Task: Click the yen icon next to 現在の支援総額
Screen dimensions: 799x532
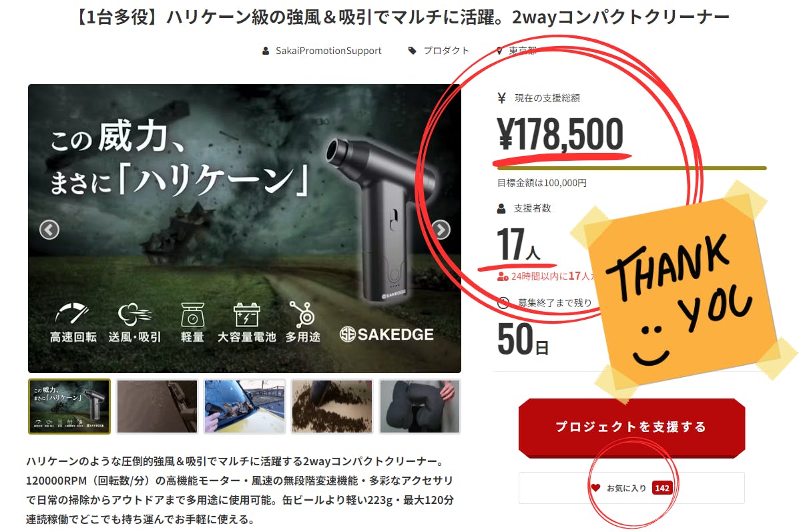Action: click(x=502, y=98)
